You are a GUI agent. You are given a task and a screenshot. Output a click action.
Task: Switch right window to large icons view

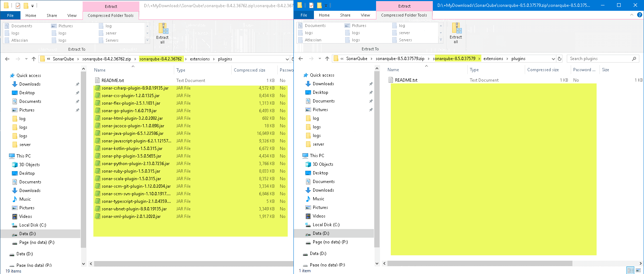click(x=639, y=270)
